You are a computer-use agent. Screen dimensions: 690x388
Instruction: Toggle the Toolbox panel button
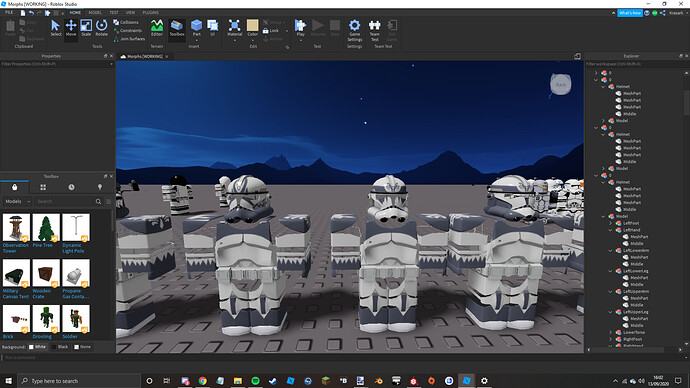click(x=177, y=28)
